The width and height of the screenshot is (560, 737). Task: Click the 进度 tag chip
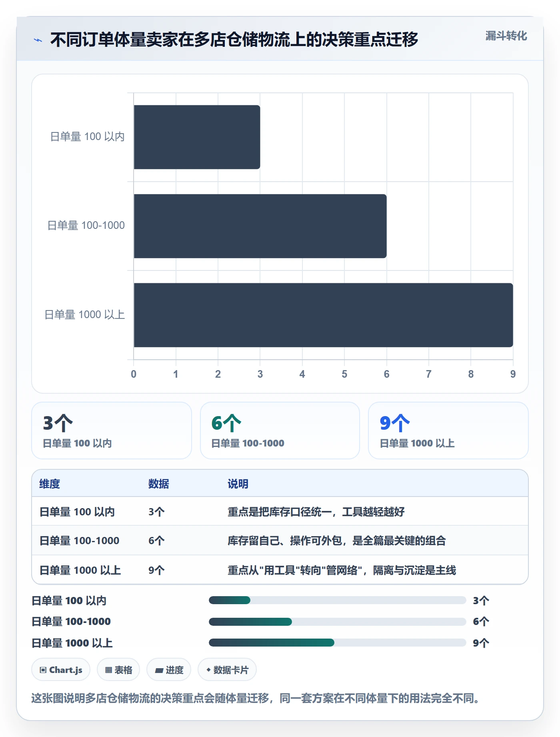[169, 669]
